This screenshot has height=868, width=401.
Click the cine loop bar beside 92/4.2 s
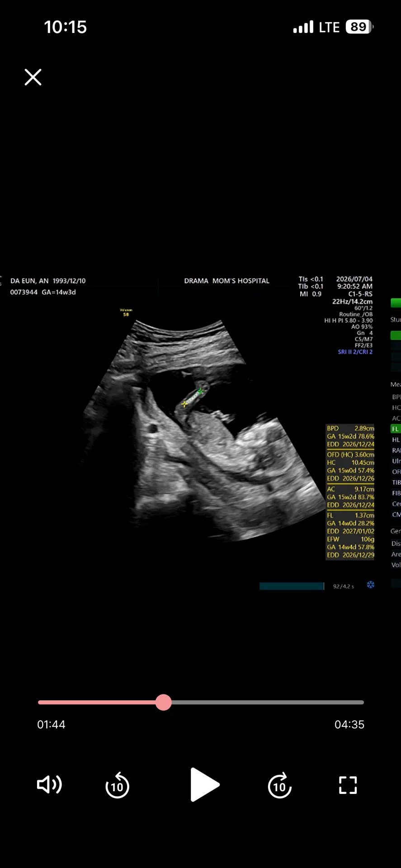pyautogui.click(x=292, y=586)
